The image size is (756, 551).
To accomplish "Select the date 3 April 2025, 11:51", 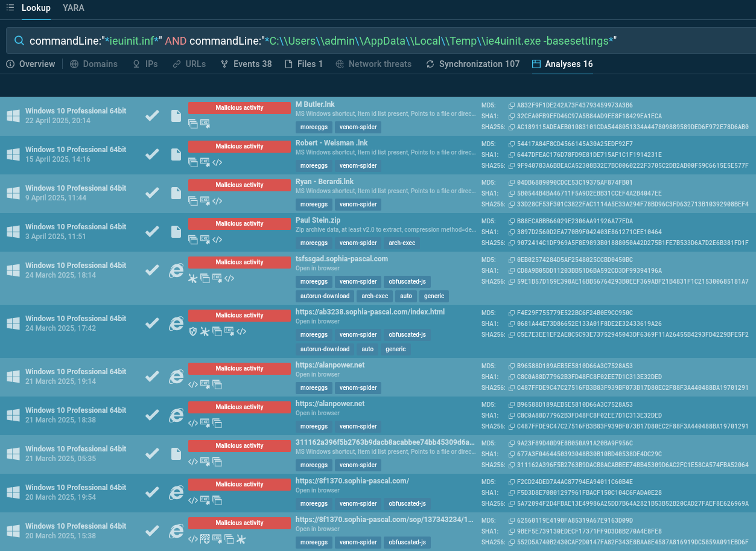I will point(56,237).
